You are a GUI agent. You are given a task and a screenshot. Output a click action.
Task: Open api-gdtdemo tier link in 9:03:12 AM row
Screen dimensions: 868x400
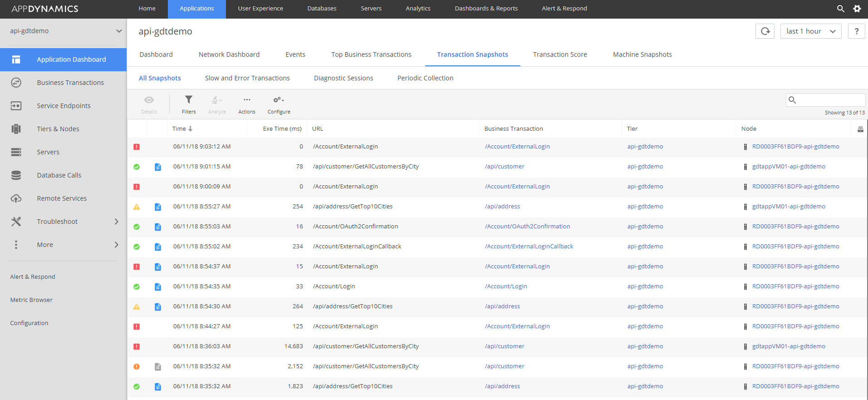point(645,147)
